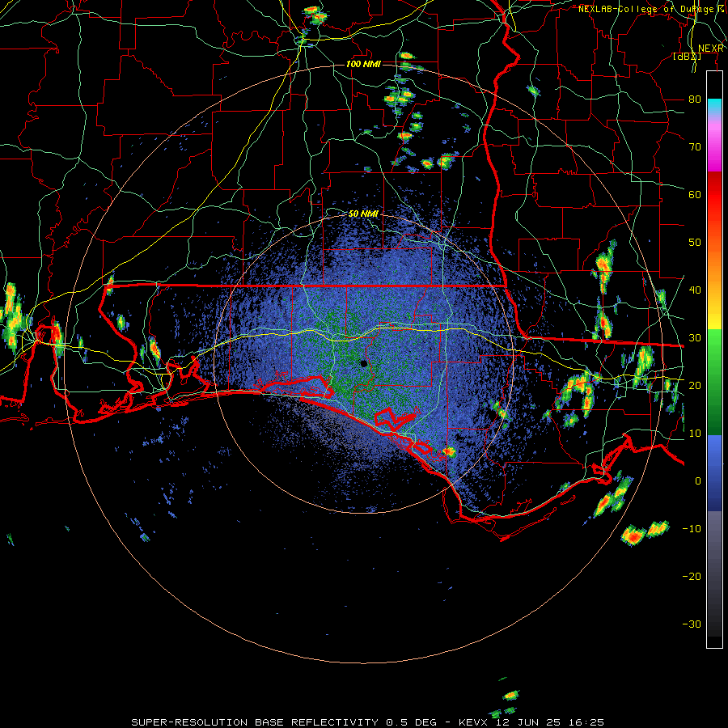Click the 50 value on dBZ scale

695,243
